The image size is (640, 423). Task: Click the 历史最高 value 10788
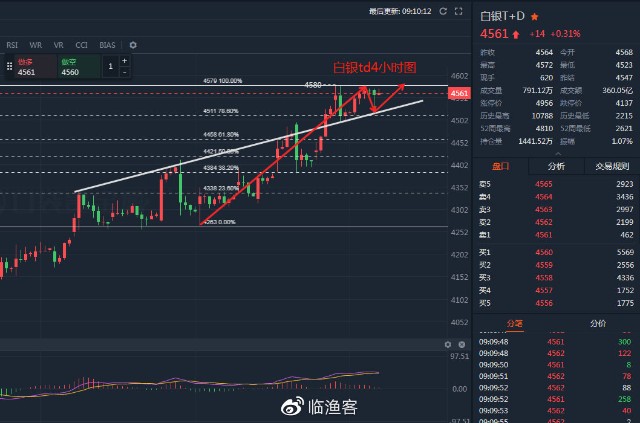(x=542, y=116)
